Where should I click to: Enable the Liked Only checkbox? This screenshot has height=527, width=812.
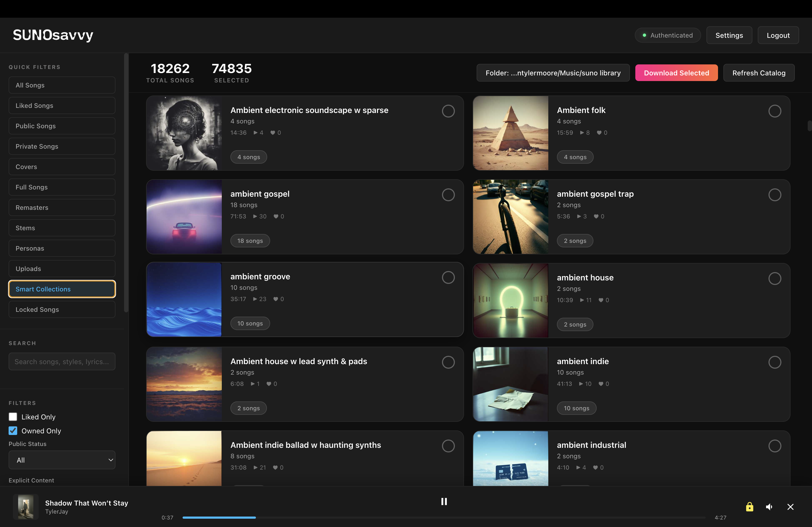[x=13, y=417]
